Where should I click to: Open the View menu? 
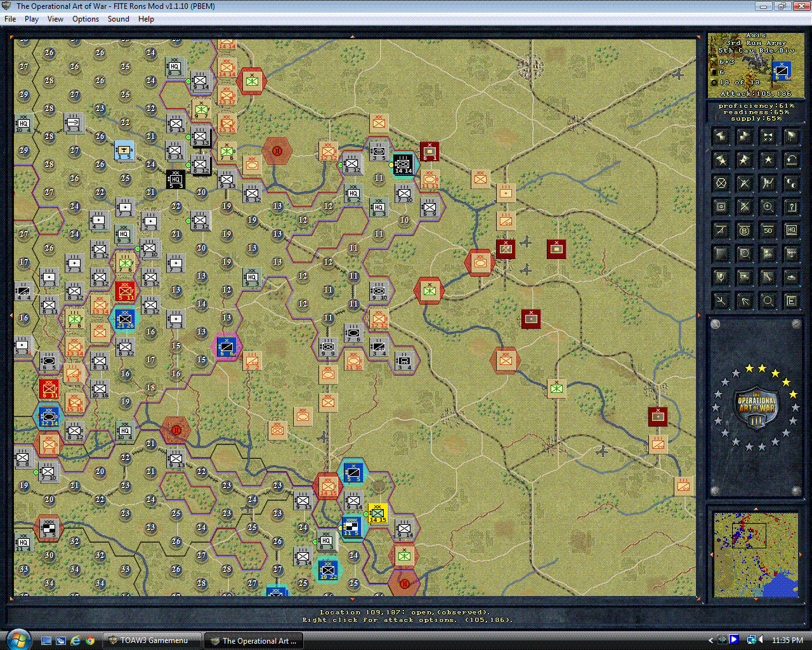(x=55, y=19)
